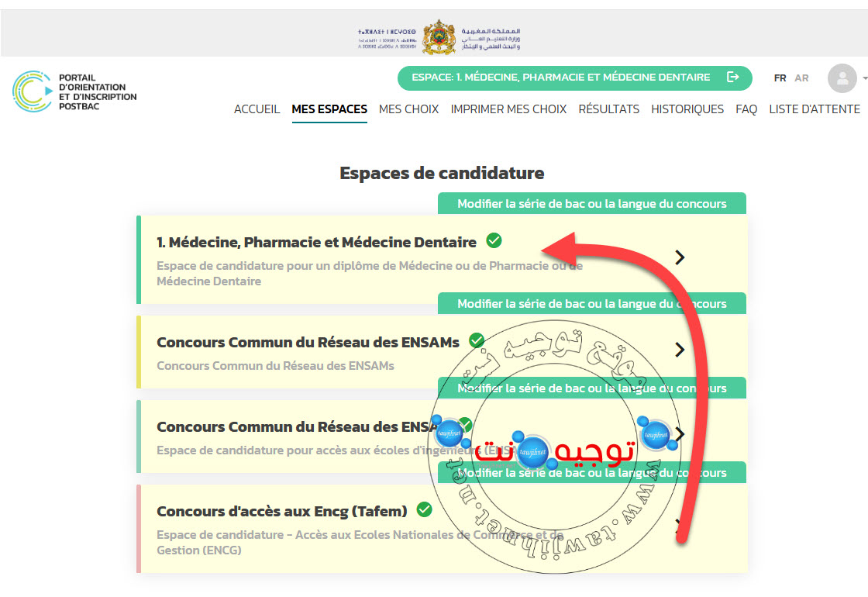Viewport: 868px width, 597px height.
Task: Open IMPRIMER MES CHOIX menu item
Action: [x=508, y=109]
